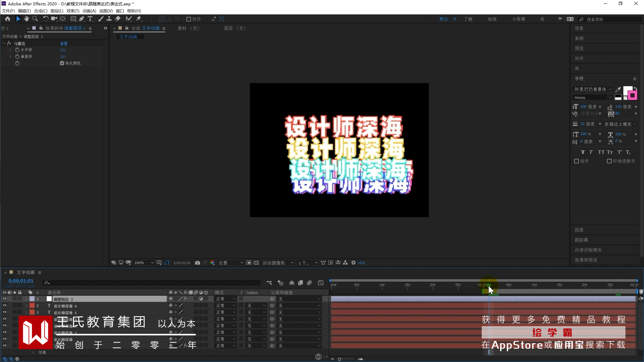644x362 pixels.
Task: Select the Horizontal Type tool
Action: tap(90, 19)
